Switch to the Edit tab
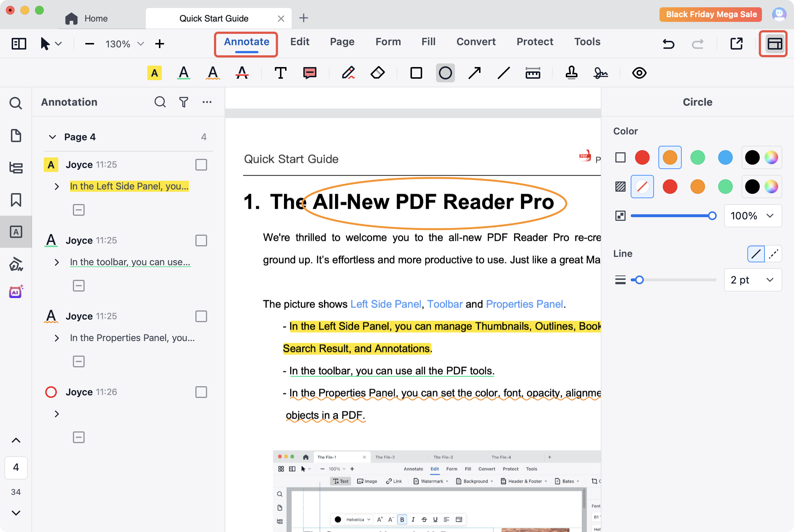This screenshot has width=794, height=532. (300, 42)
